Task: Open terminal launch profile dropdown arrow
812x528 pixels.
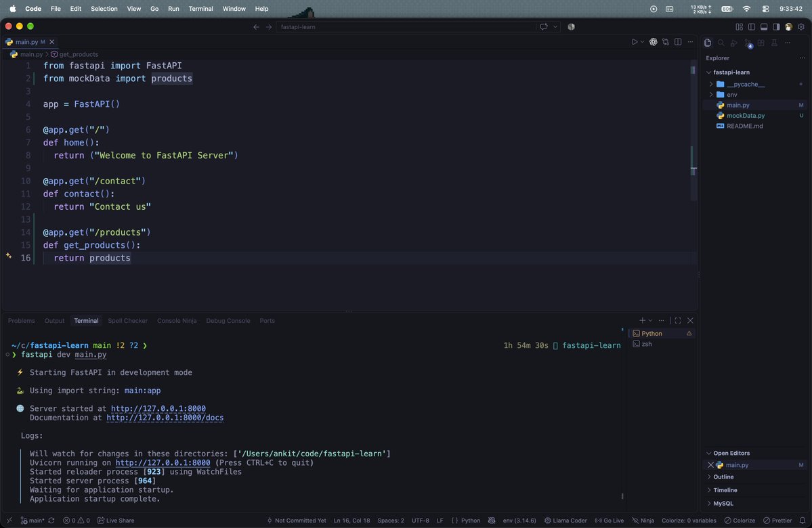Action: (650, 320)
